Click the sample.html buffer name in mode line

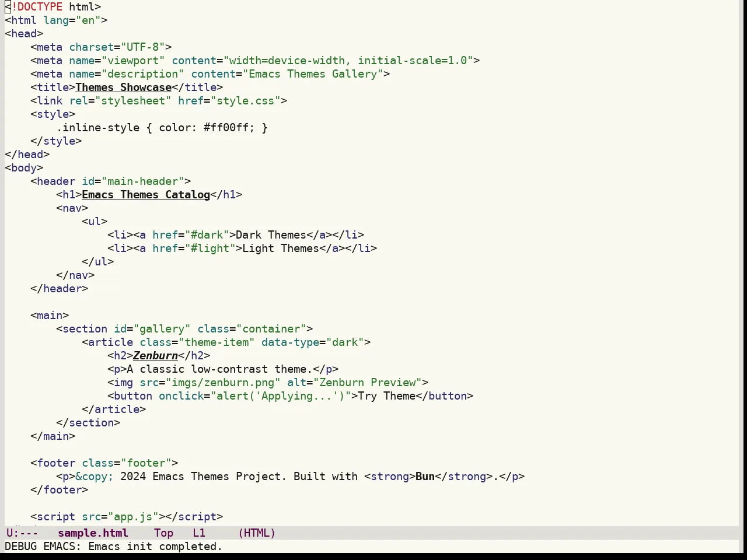tap(93, 533)
